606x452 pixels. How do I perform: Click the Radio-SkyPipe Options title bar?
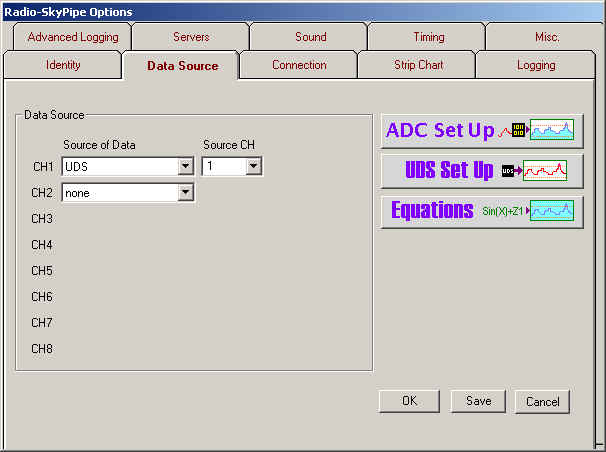(303, 12)
